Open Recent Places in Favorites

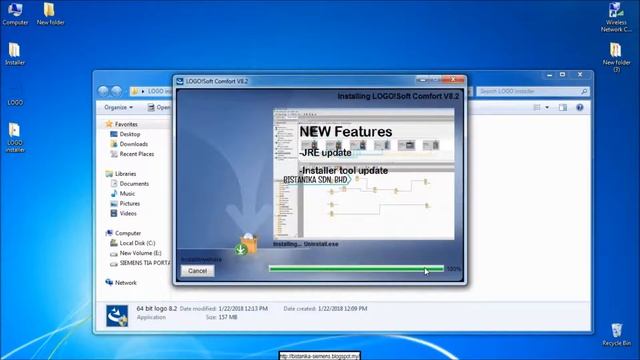click(x=132, y=154)
